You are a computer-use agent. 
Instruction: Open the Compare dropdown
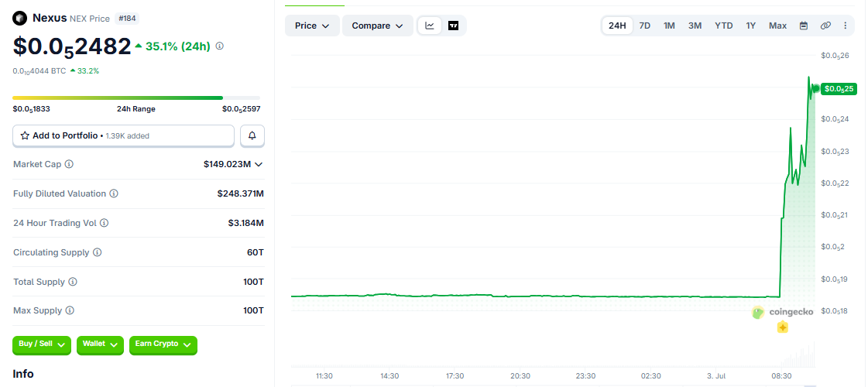pos(378,26)
